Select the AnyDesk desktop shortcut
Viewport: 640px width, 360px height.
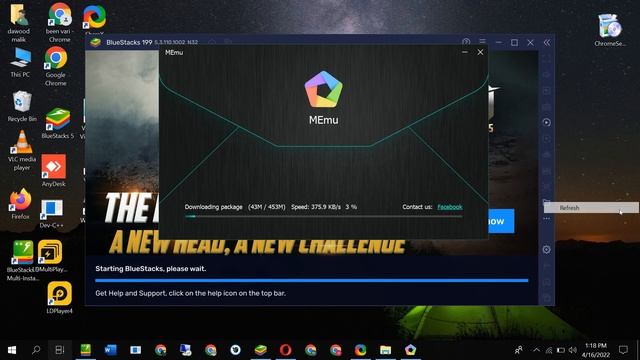point(53,171)
